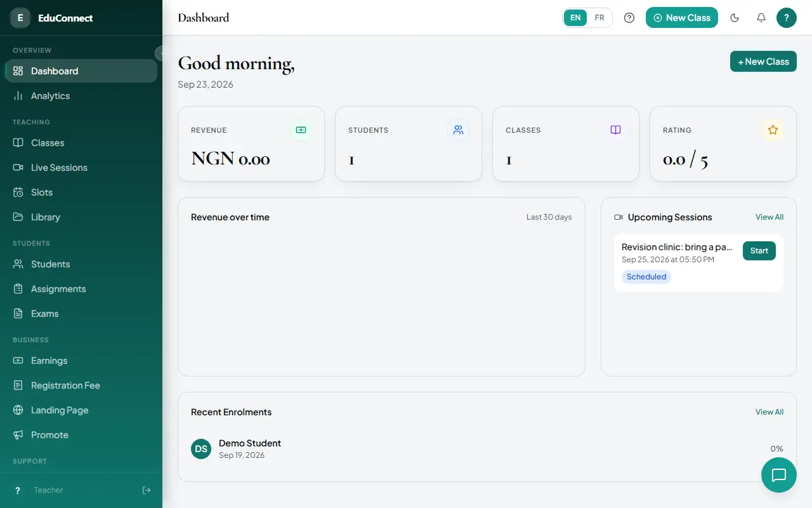
Task: Go to Dashboard in sidebar
Action: click(81, 71)
